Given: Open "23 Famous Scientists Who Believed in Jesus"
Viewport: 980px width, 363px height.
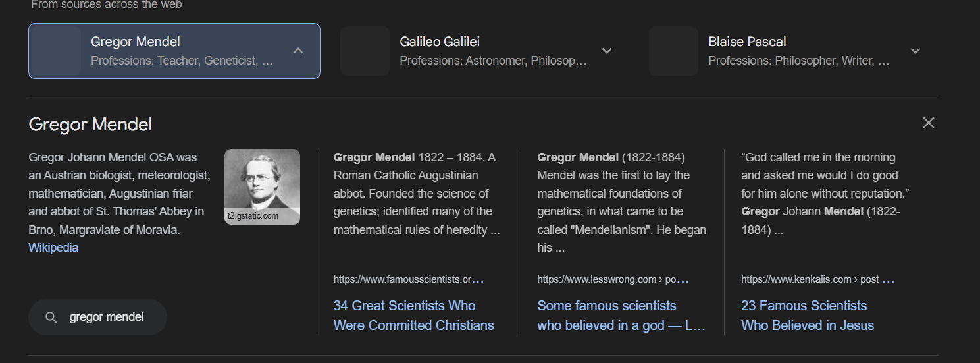Looking at the screenshot, I should coord(807,316).
